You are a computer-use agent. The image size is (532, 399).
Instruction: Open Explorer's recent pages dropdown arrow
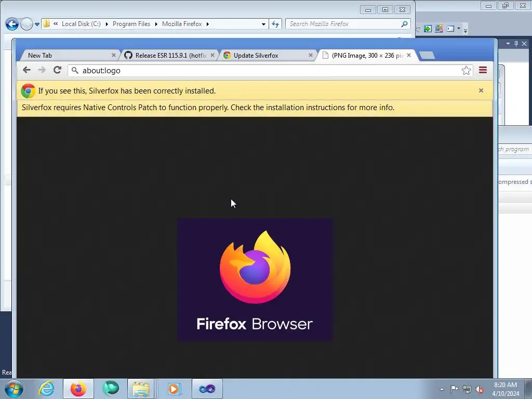pyautogui.click(x=37, y=24)
